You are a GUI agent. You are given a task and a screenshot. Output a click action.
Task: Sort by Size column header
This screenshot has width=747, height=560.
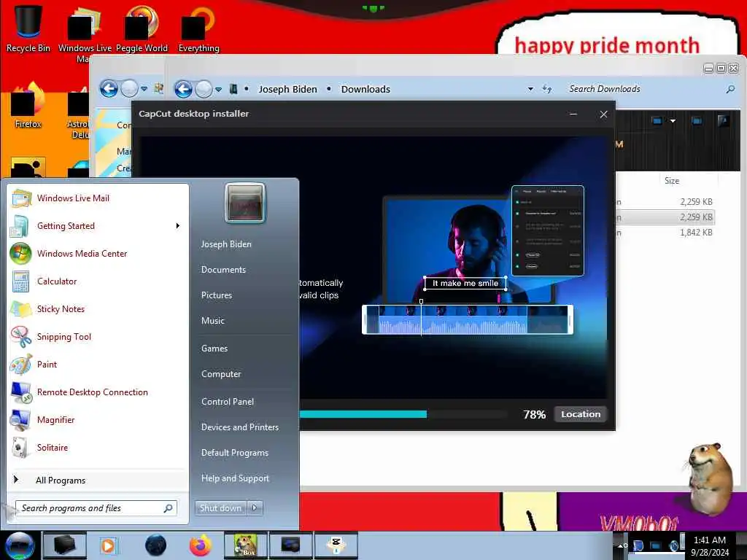[672, 181]
